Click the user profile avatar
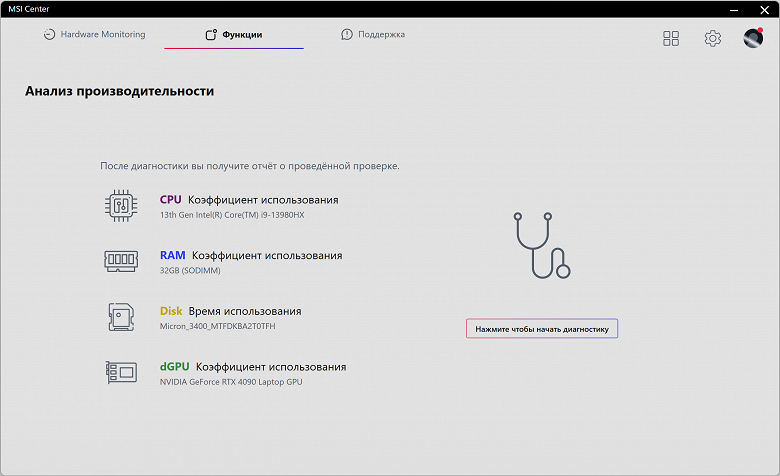The image size is (780, 476). point(753,38)
